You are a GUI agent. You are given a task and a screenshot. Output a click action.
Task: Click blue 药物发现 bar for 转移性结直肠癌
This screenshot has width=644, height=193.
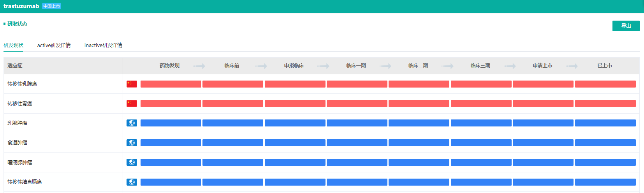171,182
